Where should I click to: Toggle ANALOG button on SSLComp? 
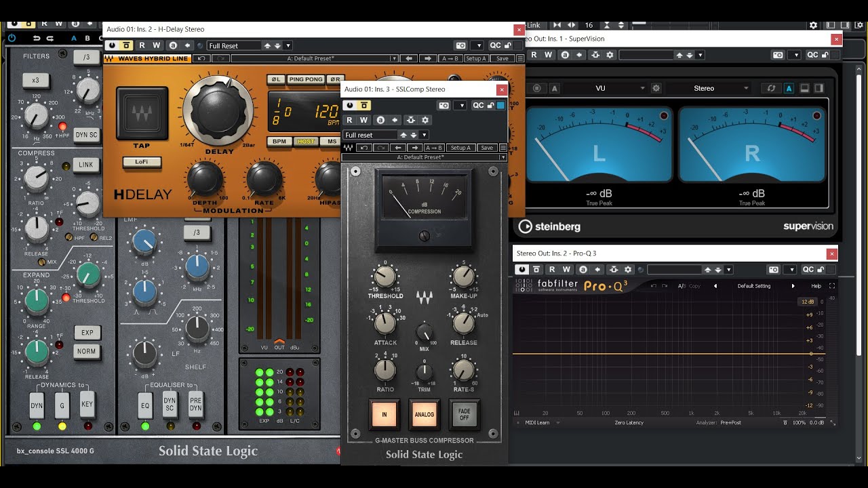coord(424,414)
